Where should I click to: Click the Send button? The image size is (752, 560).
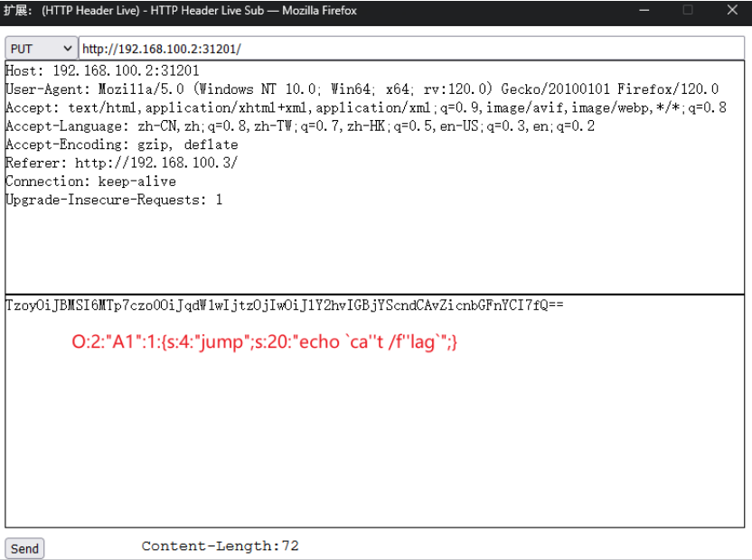(24, 548)
